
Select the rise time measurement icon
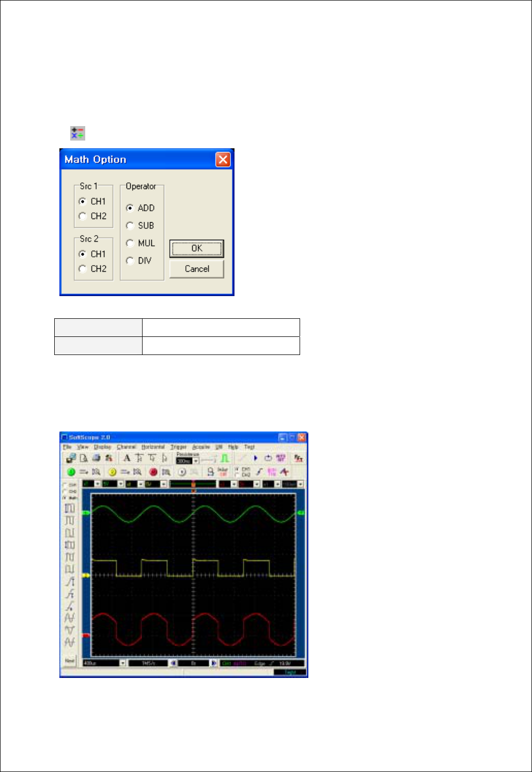(x=70, y=581)
